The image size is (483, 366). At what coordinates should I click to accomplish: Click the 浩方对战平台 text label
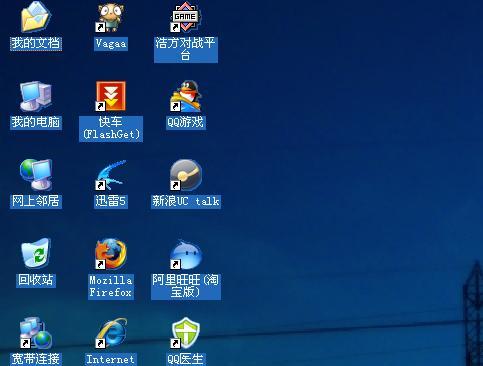186,50
